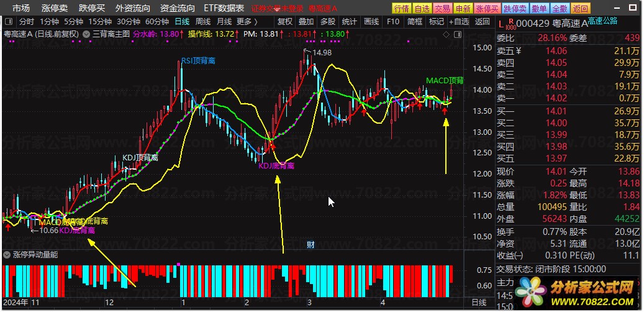Click the KDJ顶背离 label on chart
This screenshot has height=312, width=644.
pos(140,157)
